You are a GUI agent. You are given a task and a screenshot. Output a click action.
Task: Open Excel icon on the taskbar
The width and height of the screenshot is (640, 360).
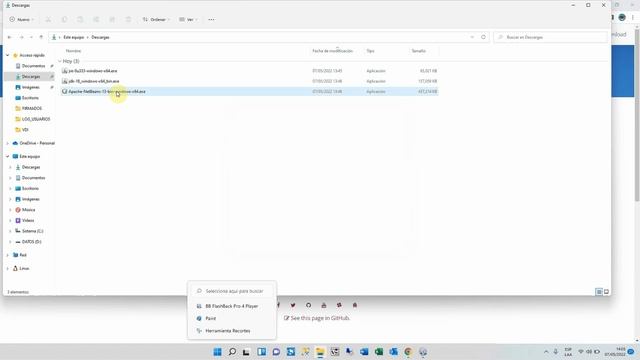pos(379,352)
